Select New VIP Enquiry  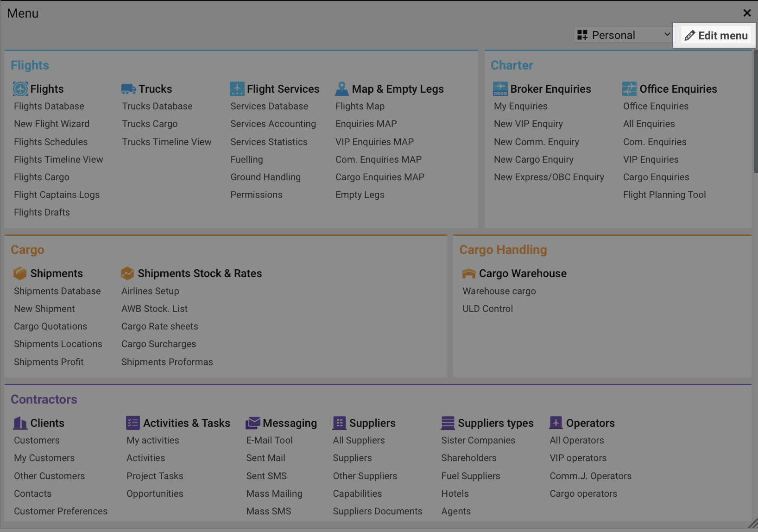(528, 124)
